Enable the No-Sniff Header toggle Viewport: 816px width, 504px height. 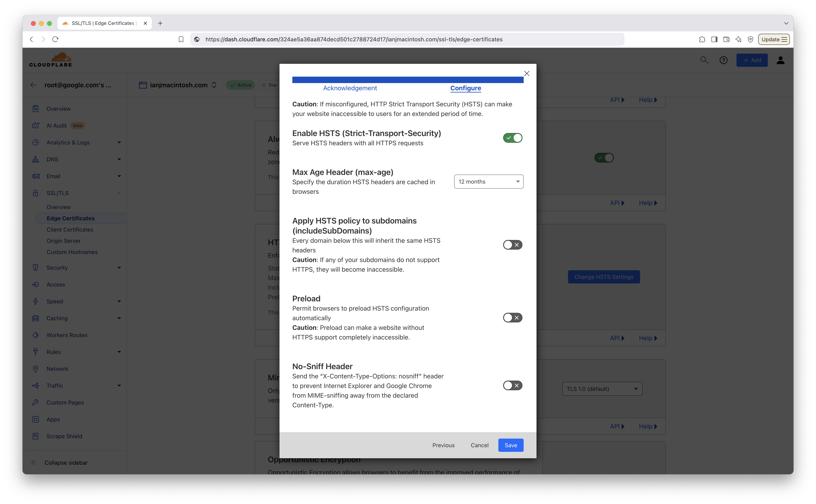point(512,386)
